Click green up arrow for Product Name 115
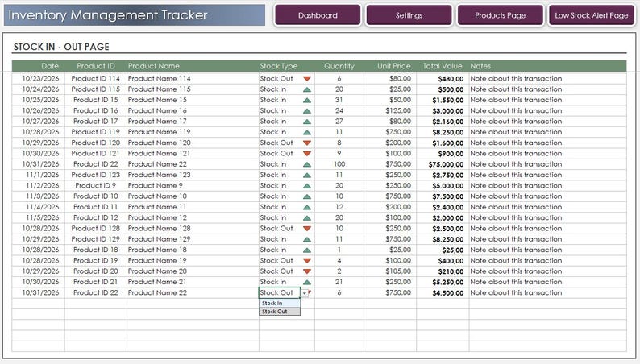This screenshot has height=364, width=640. (307, 89)
